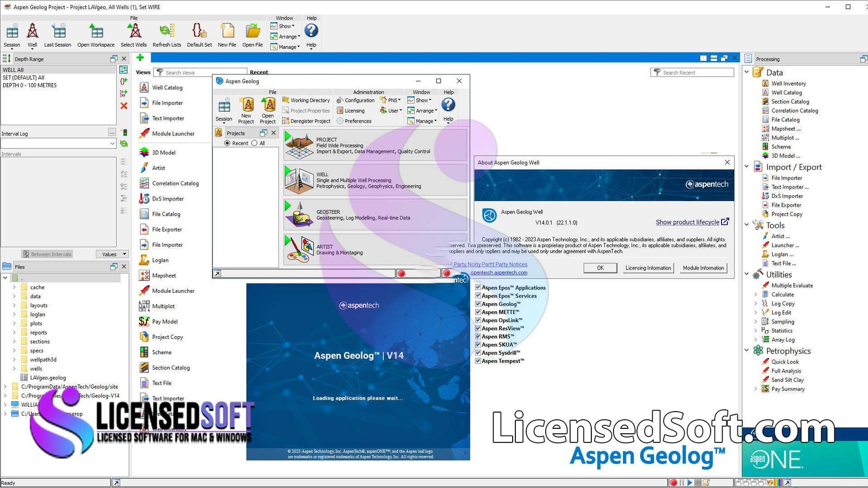Open the main window Show menu
The height and width of the screenshot is (488, 868).
(x=283, y=26)
